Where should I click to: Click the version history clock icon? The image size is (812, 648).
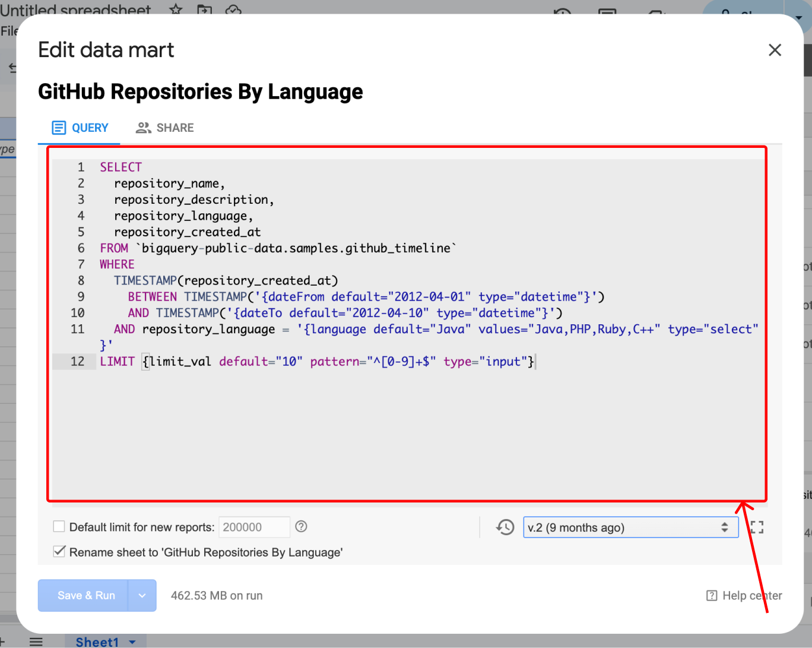[x=505, y=527]
